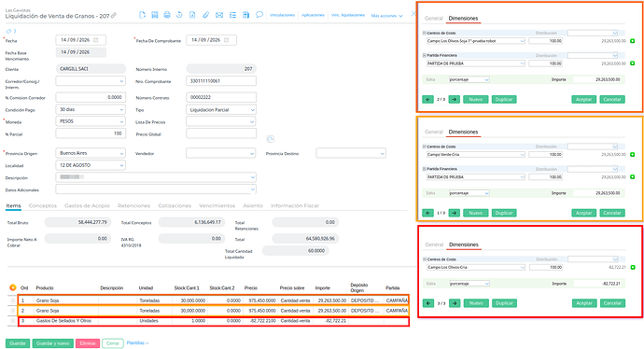Remove the Gastos De Sellados row with its x icon
This screenshot has height=349, width=644.
pyautogui.click(x=12, y=321)
